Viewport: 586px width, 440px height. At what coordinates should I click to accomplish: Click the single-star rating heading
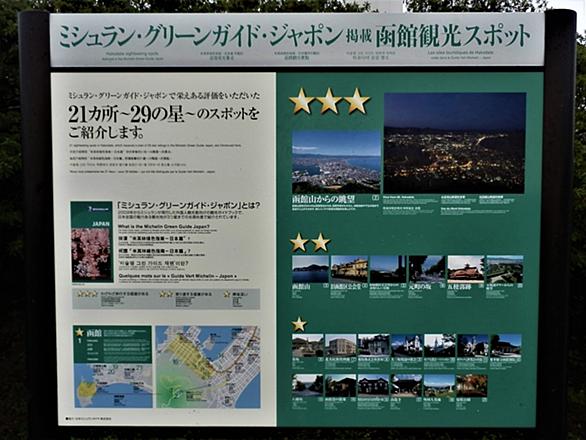tap(299, 324)
